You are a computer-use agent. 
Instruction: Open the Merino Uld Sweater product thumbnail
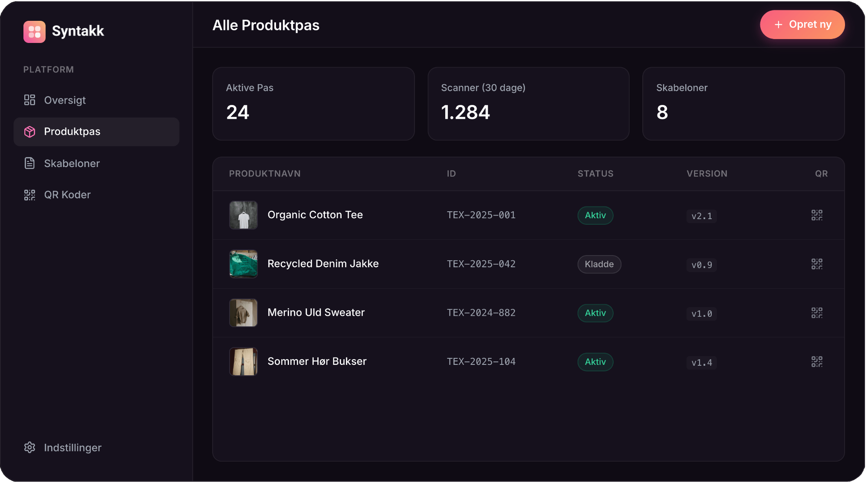(243, 312)
